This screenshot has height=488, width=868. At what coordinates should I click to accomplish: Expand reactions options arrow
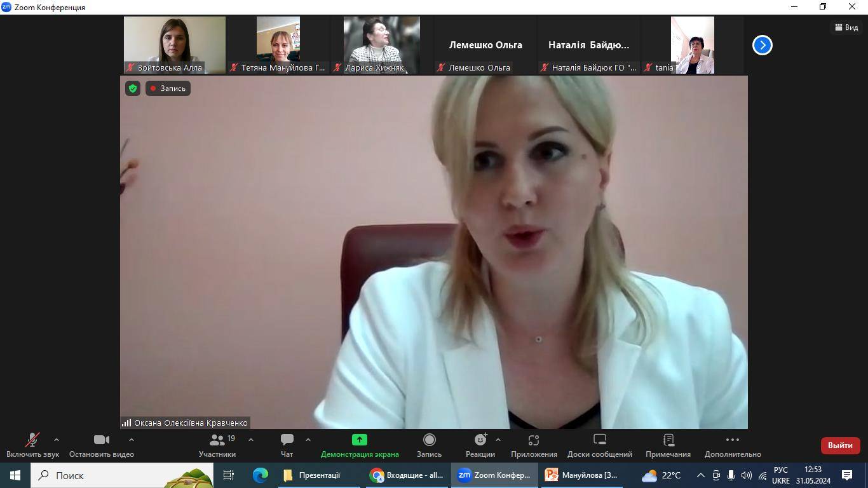(x=498, y=440)
